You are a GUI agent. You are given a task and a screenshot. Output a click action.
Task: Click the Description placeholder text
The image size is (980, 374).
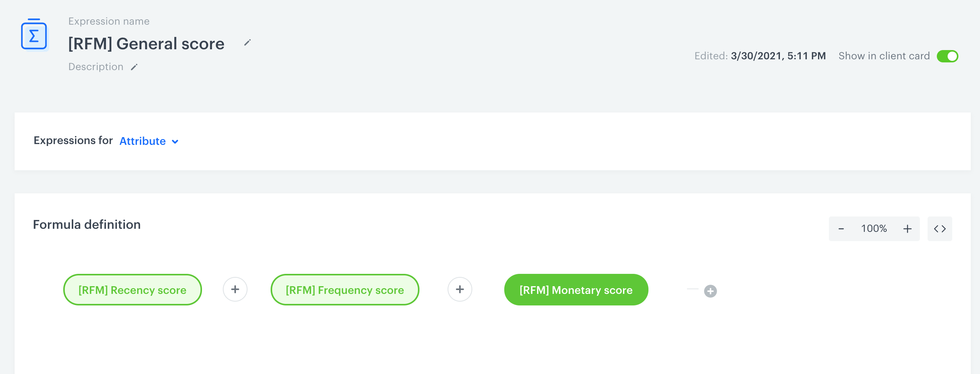(x=96, y=67)
